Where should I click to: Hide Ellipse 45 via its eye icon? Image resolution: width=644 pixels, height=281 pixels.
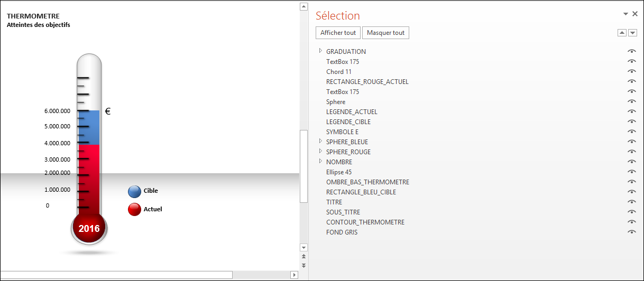(631, 172)
